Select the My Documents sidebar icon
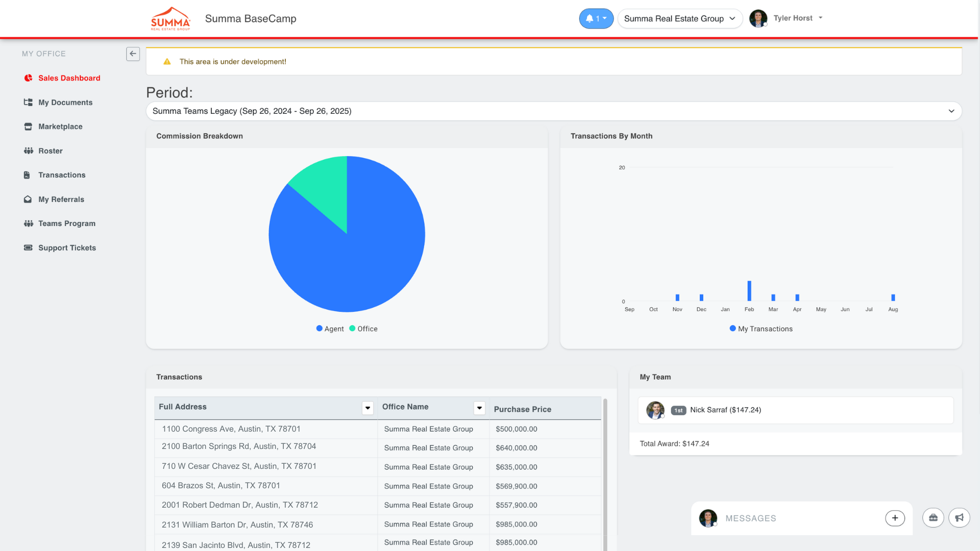Viewport: 980px width, 551px height. 28,102
